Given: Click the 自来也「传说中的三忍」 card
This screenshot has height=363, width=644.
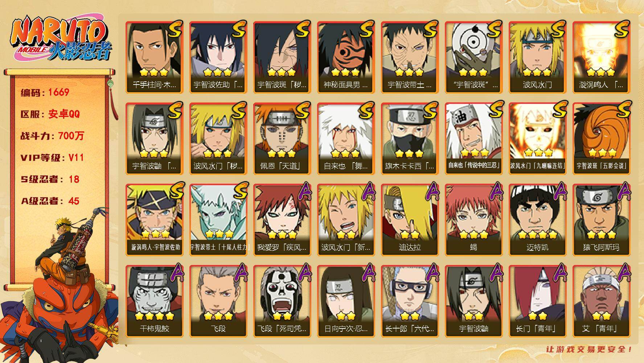Looking at the screenshot, I should pyautogui.click(x=473, y=138).
